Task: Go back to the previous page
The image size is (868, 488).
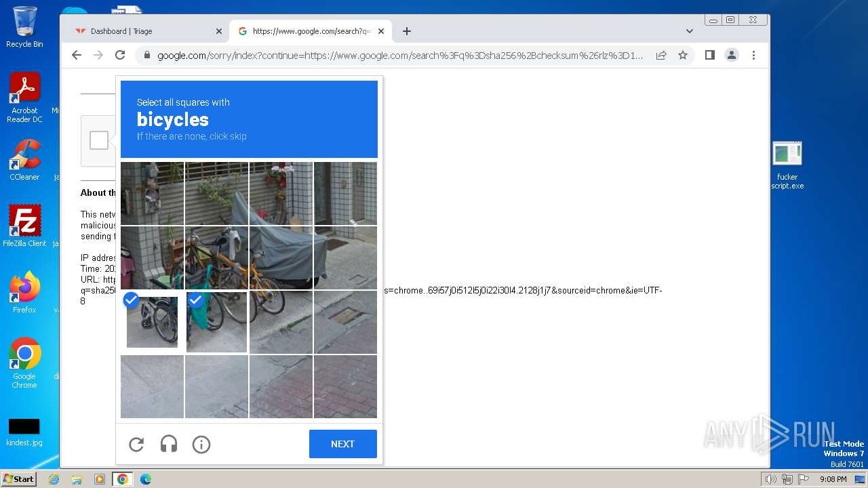Action: pyautogui.click(x=77, y=55)
